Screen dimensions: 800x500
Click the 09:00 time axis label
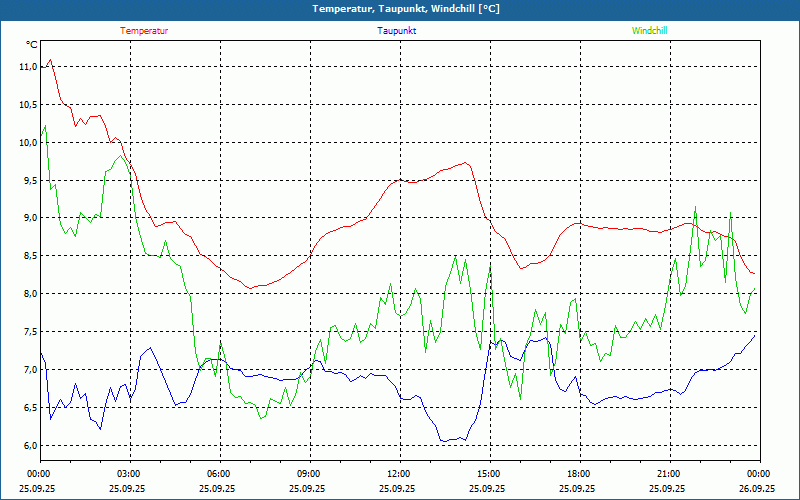tap(309, 473)
